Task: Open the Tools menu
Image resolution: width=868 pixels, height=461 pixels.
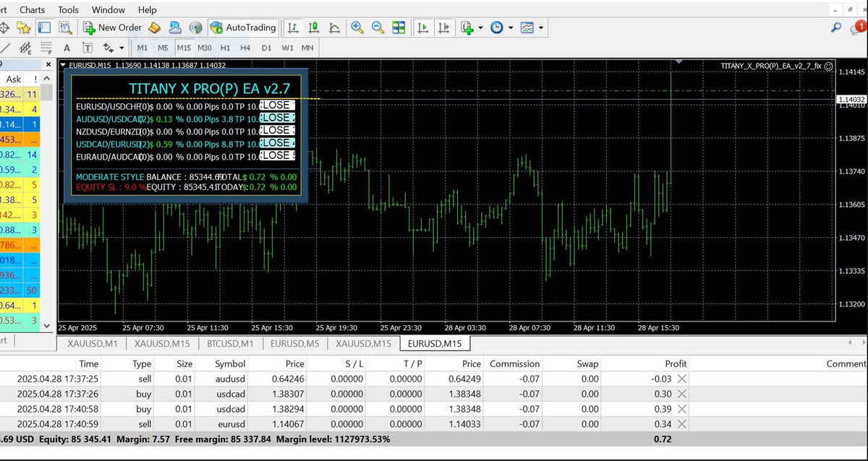Action: click(69, 9)
